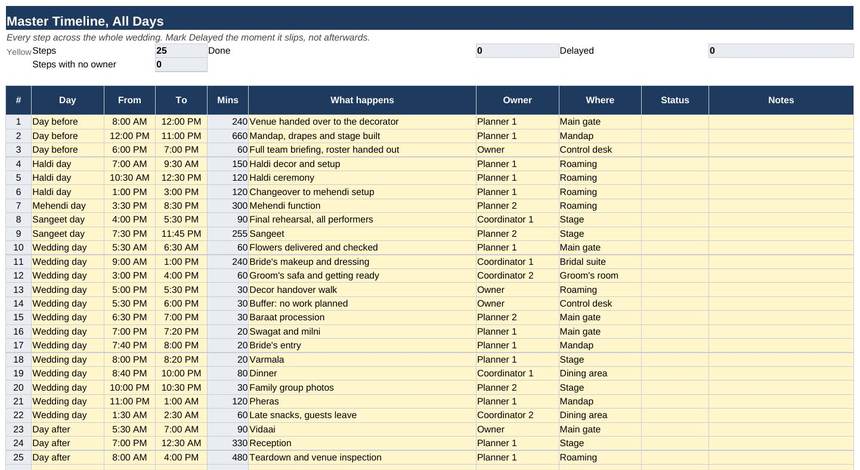Click the Delayed count value field
Image resolution: width=860 pixels, height=470 pixels.
tap(780, 50)
